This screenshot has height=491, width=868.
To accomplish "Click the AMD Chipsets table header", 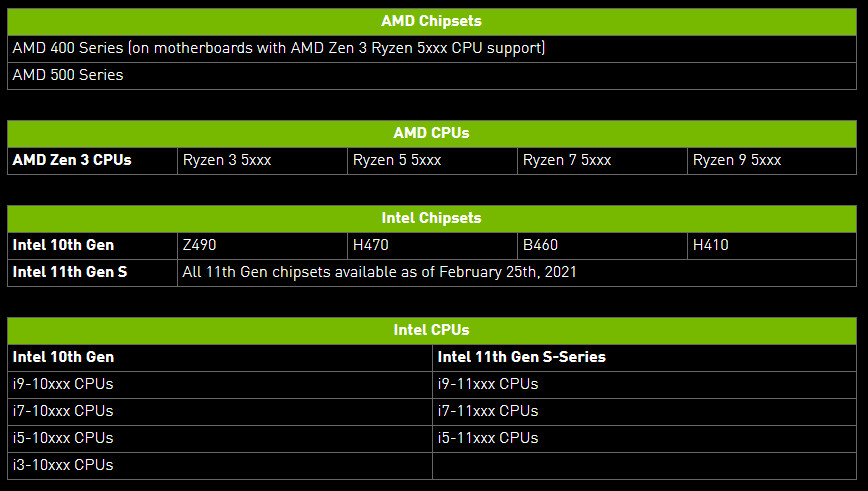I will pos(431,21).
